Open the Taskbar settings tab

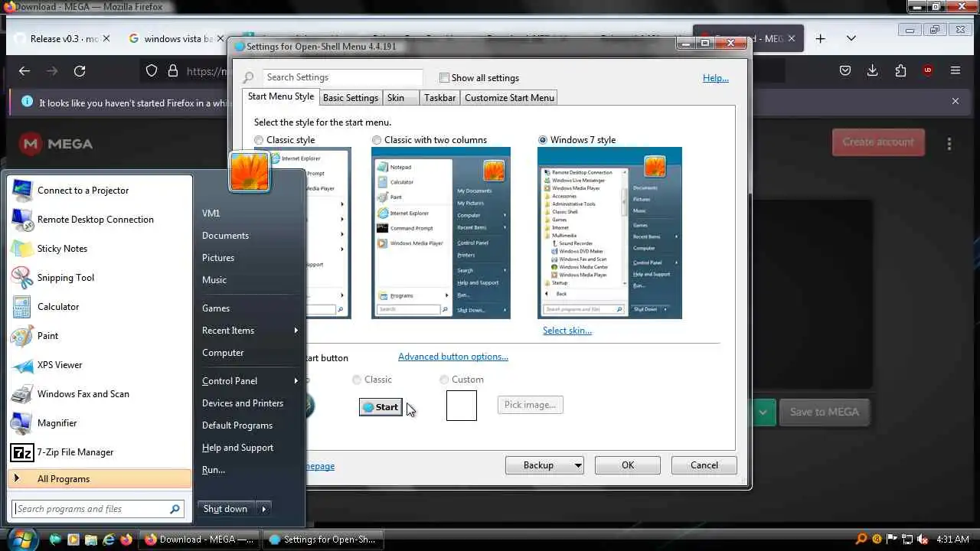pos(440,98)
